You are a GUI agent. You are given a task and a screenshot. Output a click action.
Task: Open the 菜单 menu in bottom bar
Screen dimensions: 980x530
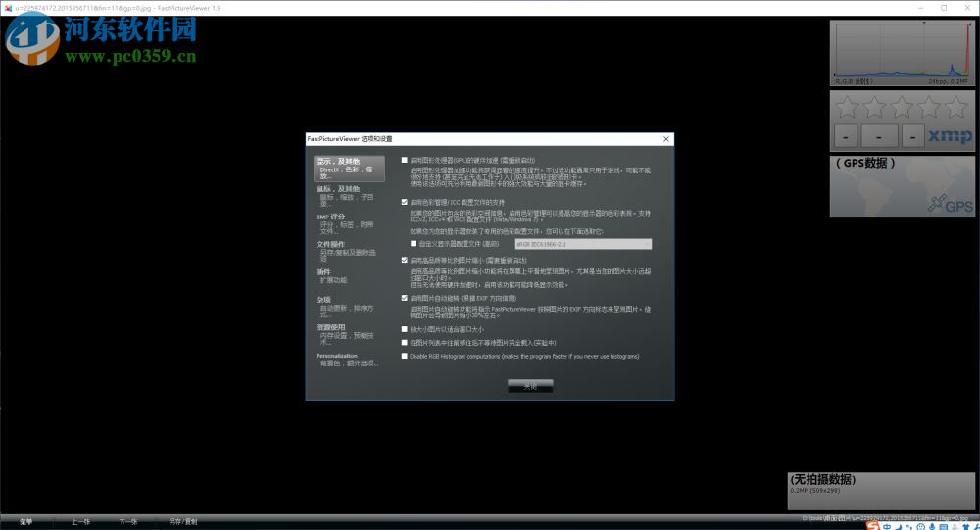tap(25, 521)
